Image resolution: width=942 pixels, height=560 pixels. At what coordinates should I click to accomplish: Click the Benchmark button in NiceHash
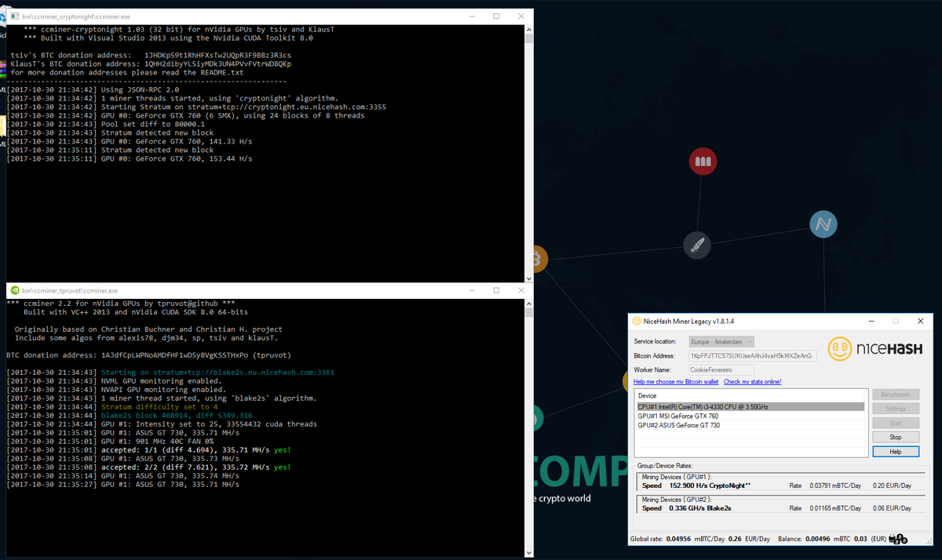[896, 395]
